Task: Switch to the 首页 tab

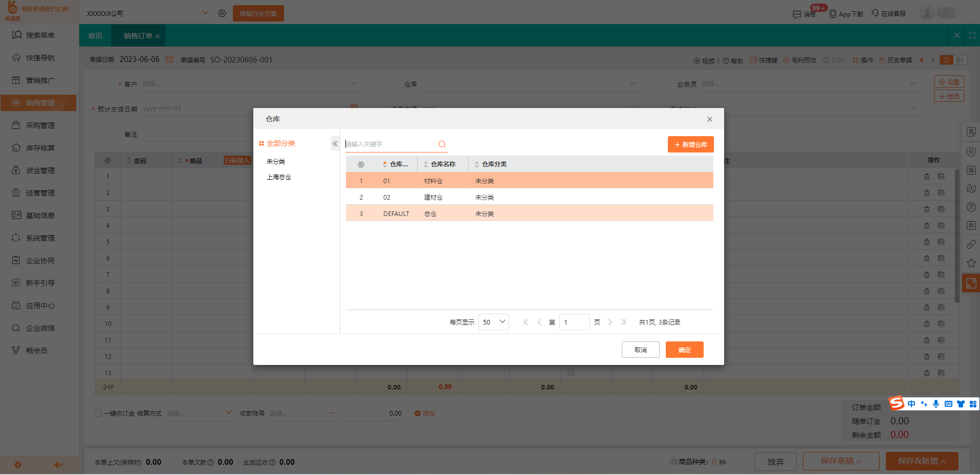Action: (x=95, y=35)
